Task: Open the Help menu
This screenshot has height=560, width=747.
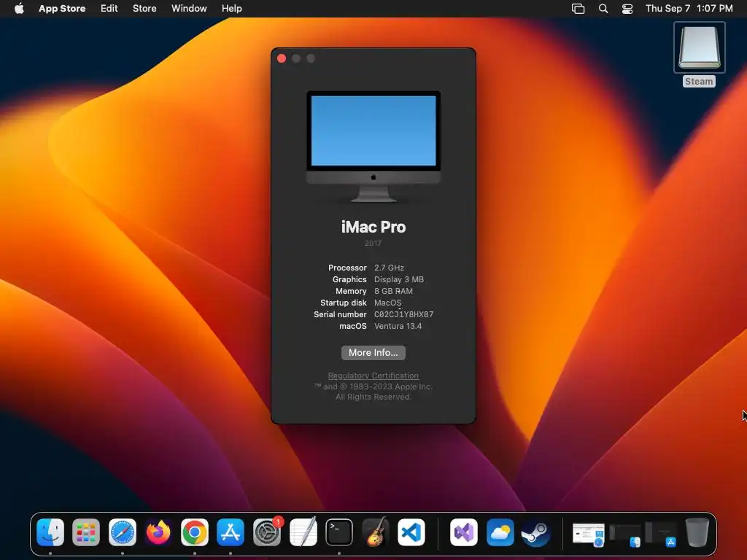Action: pos(231,9)
